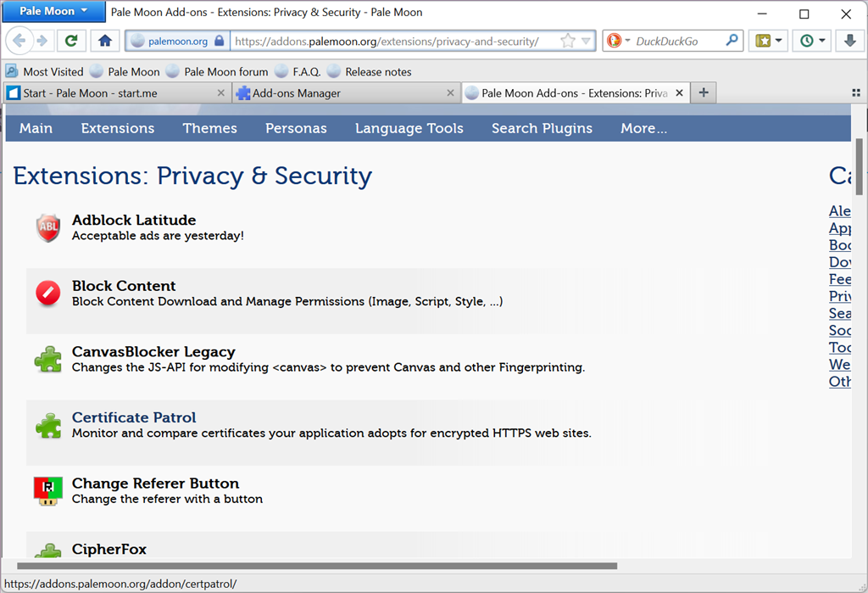Open the Most Visited bookmarks folder
This screenshot has height=593, width=868.
click(x=44, y=71)
